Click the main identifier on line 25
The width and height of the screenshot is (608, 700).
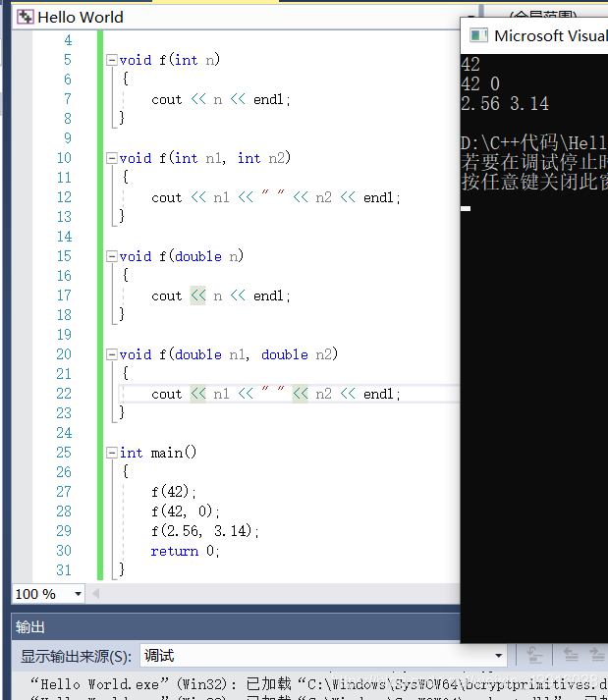pyautogui.click(x=167, y=453)
